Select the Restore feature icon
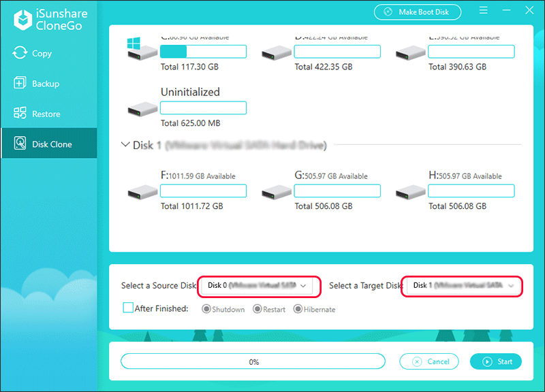 point(20,113)
